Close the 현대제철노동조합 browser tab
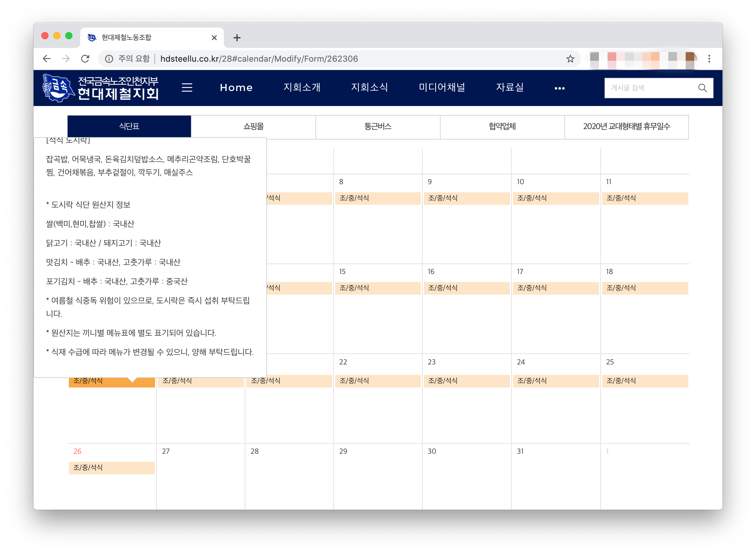The image size is (756, 554). 214,37
